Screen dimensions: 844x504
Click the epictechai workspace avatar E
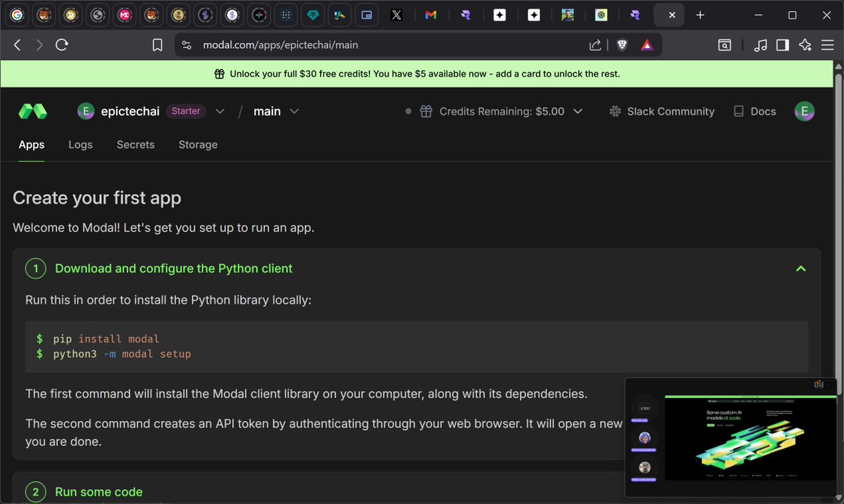click(86, 111)
